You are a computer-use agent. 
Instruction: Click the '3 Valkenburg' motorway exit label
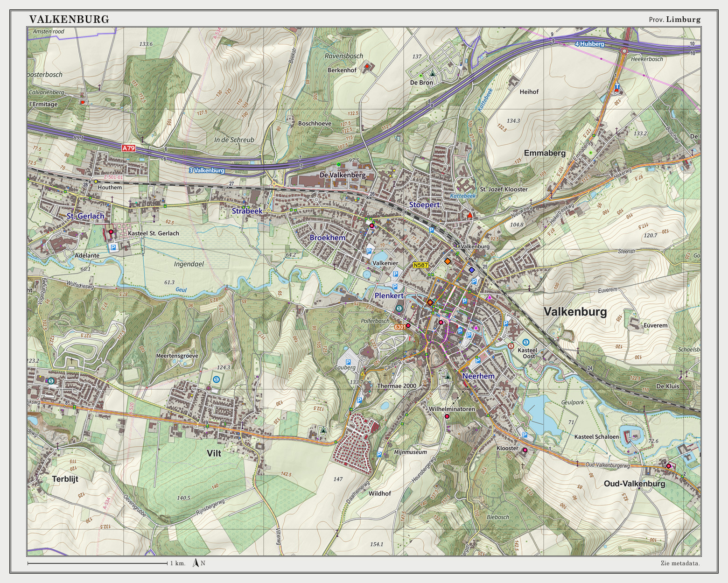coord(206,170)
